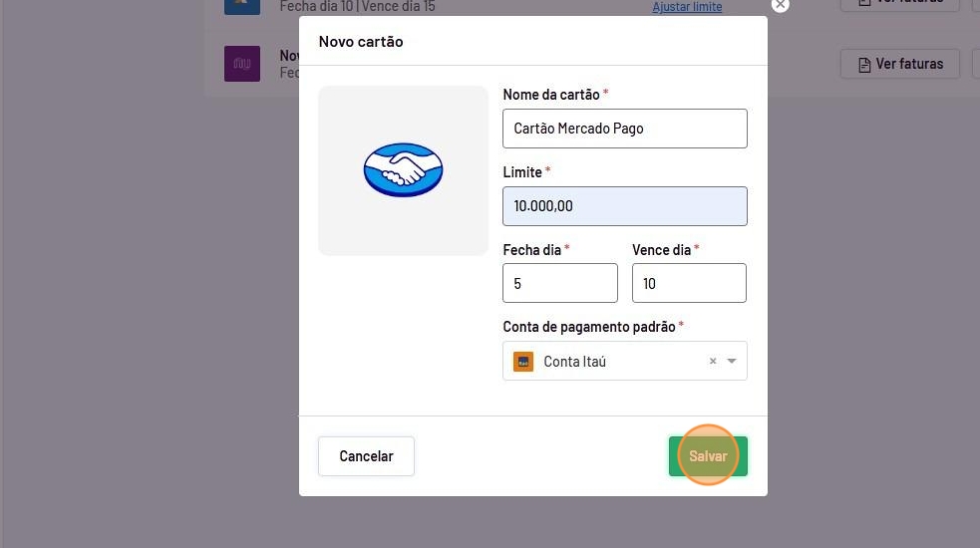Screen dimensions: 980x548
Task: Click the top-row Ver faturas button
Action: coord(899,4)
